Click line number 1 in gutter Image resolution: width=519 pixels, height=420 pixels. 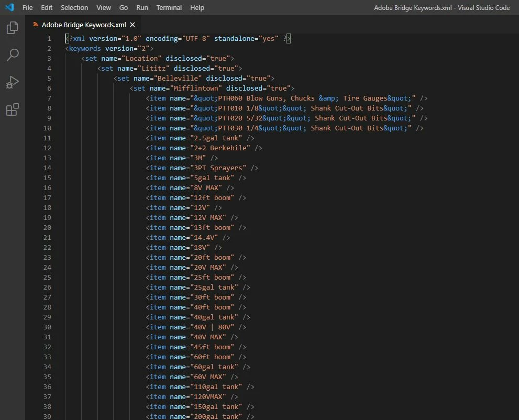pyautogui.click(x=49, y=39)
